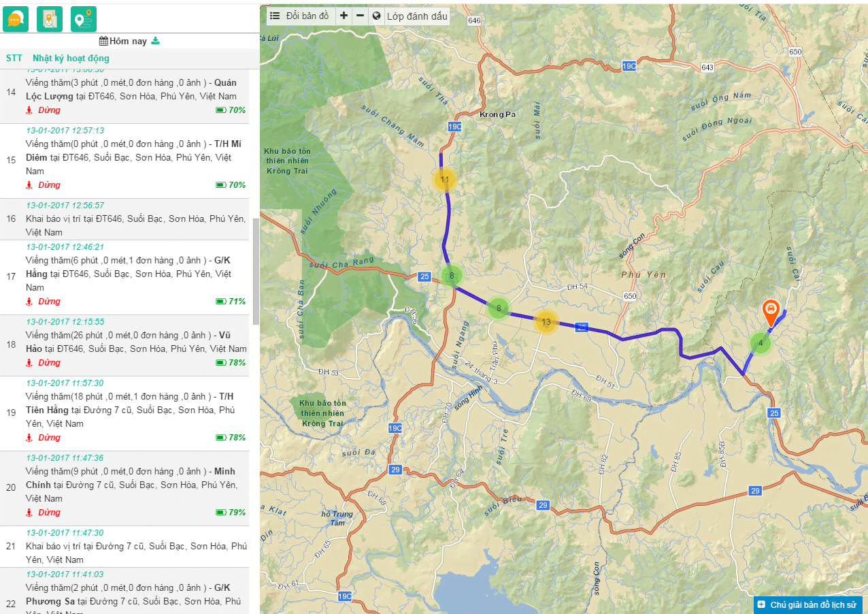Click the 79% battery icon
The height and width of the screenshot is (614, 868).
(x=220, y=512)
